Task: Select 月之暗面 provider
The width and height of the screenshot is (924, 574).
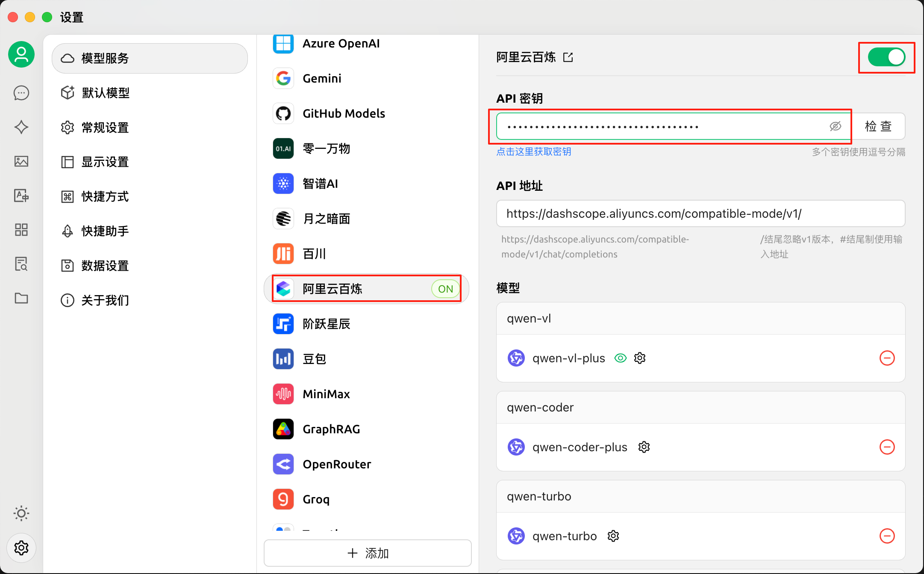Action: pyautogui.click(x=367, y=219)
